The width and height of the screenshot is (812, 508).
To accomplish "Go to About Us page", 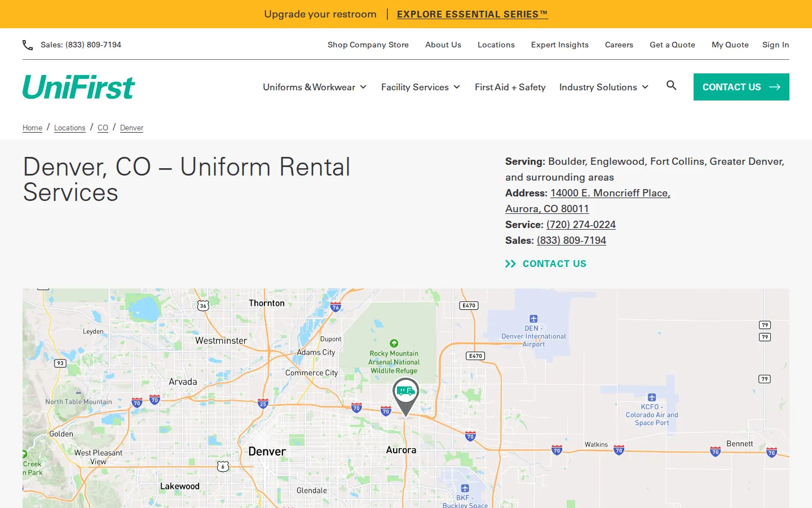I will tap(443, 45).
